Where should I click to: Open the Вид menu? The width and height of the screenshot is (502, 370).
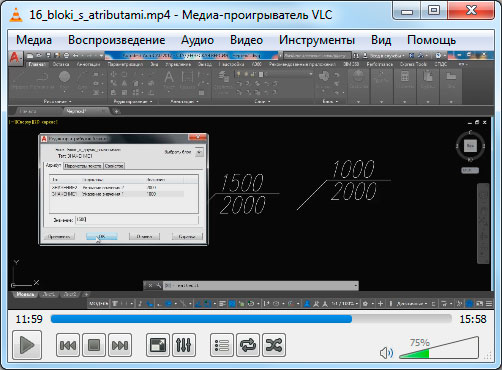(x=381, y=40)
